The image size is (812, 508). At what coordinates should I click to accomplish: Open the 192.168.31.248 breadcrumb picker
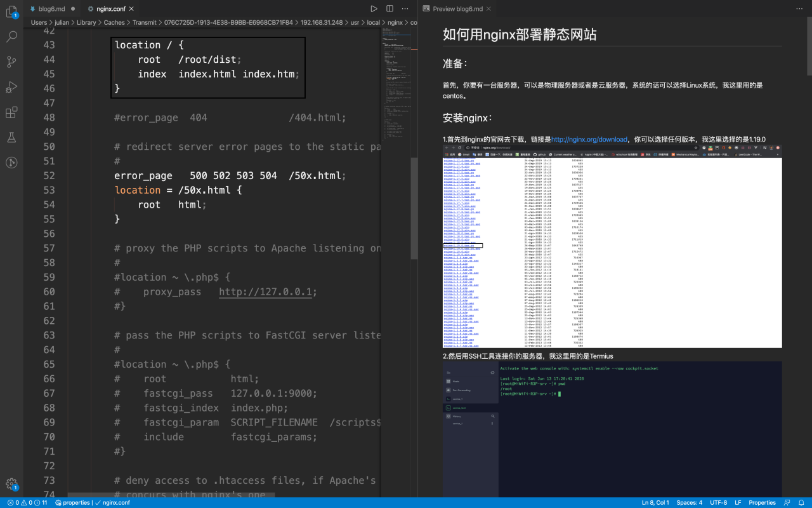(321, 22)
